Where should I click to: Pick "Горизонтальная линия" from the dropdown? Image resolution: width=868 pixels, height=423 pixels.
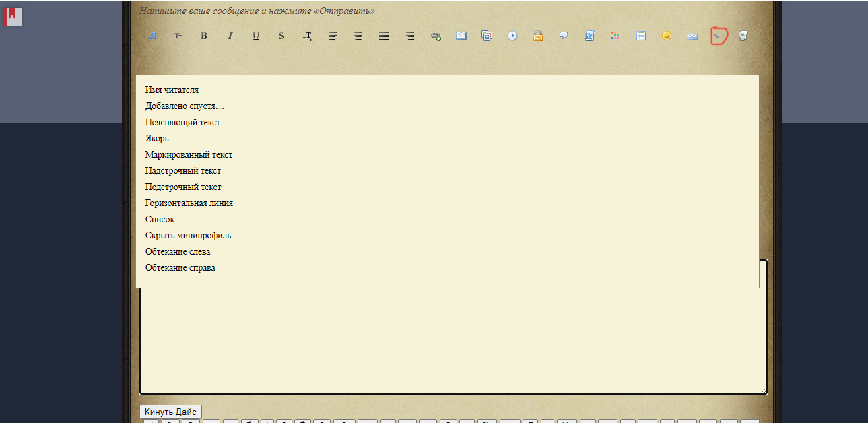pos(189,203)
